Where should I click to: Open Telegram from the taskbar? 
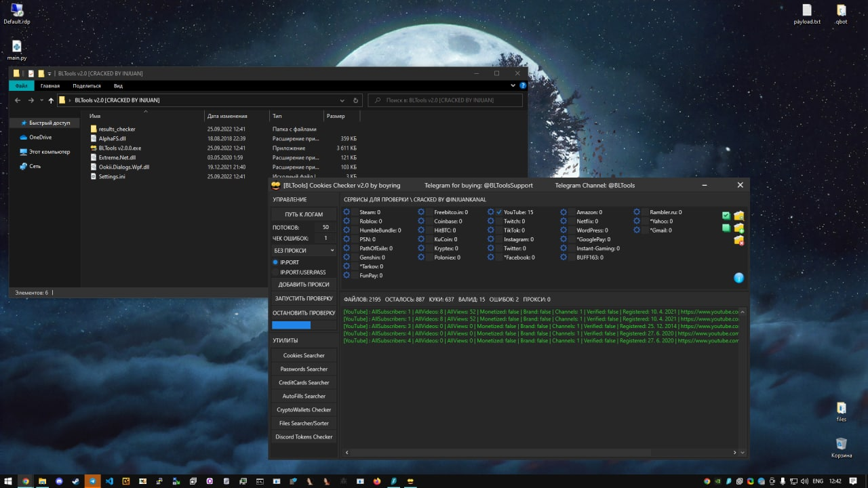(92, 481)
